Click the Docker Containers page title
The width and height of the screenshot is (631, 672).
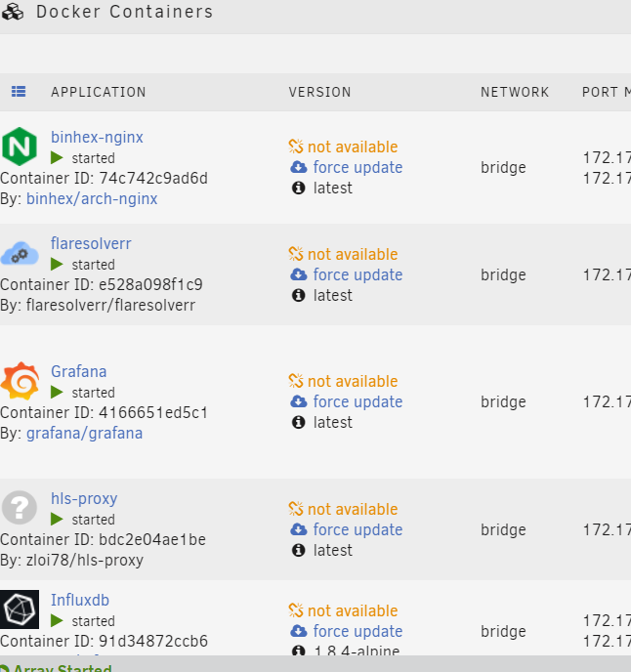coord(124,12)
